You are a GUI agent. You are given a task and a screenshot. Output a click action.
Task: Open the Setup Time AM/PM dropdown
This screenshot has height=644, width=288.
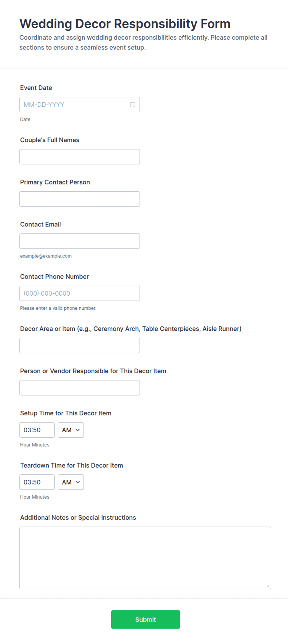(x=71, y=430)
